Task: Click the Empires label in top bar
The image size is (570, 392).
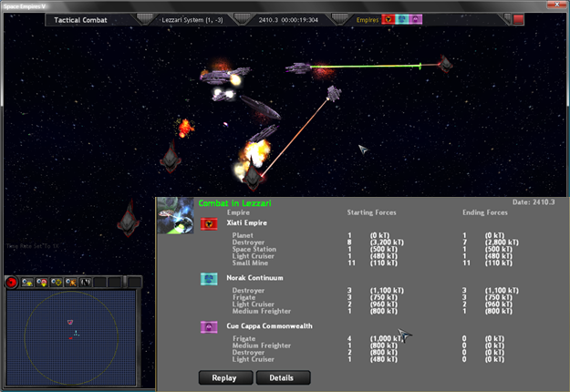Action: pos(368,20)
